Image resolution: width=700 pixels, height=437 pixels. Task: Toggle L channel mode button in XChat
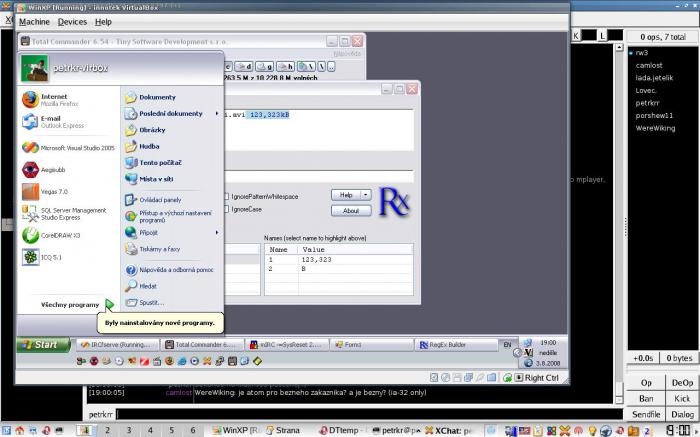tap(602, 36)
